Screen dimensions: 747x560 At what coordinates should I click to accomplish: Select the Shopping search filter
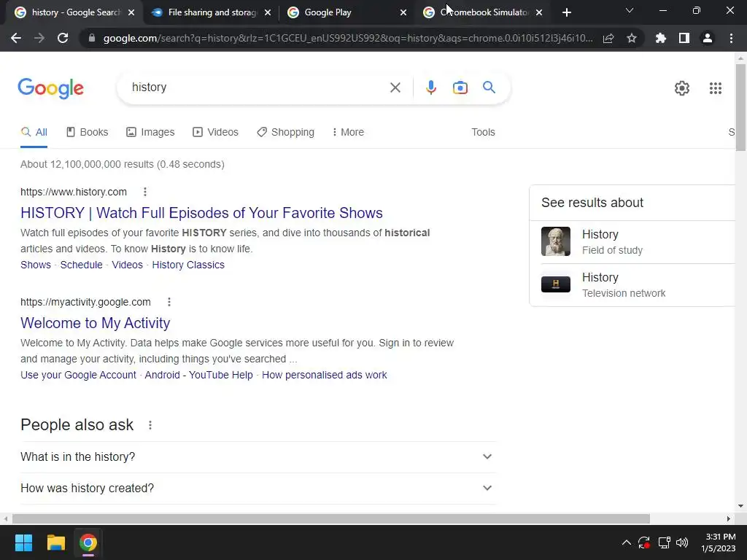tap(285, 132)
